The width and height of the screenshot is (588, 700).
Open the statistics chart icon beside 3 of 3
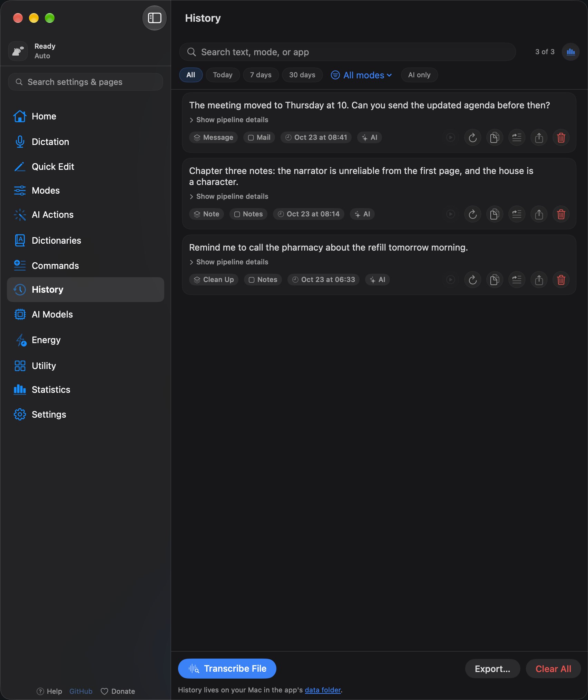point(570,52)
